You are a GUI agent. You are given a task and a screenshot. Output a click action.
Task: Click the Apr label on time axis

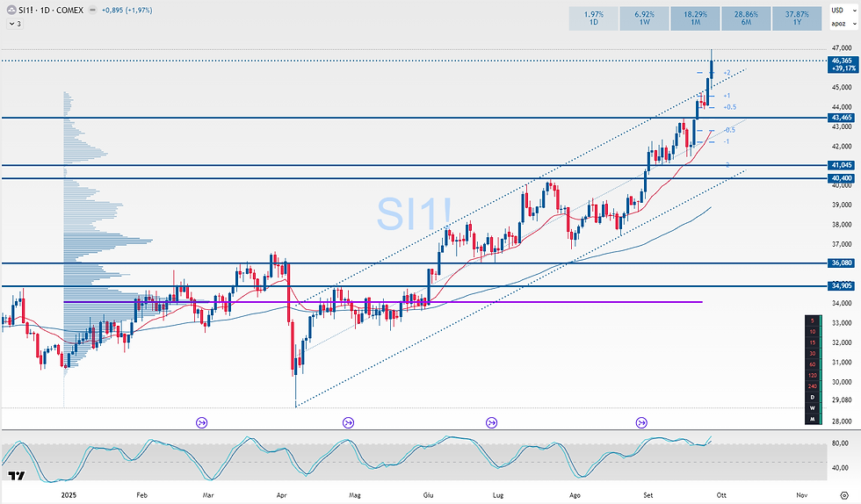(x=282, y=495)
